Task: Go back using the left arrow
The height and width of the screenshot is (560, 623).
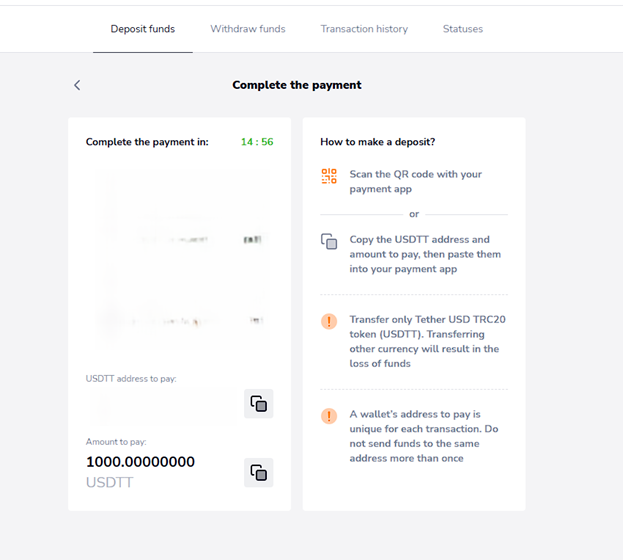Action: pos(77,85)
